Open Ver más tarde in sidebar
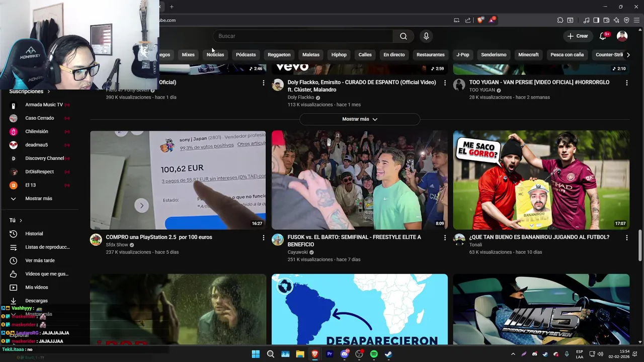This screenshot has height=362, width=644. [x=39, y=260]
